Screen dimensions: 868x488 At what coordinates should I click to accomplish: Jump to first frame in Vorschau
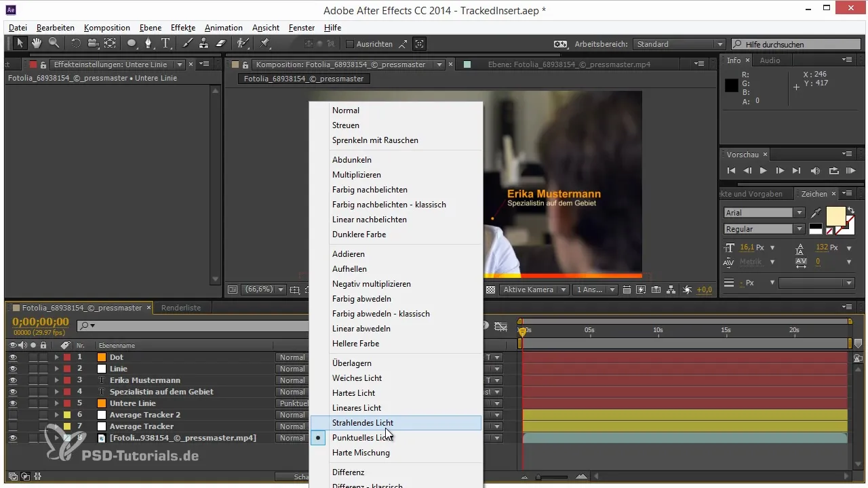point(731,171)
